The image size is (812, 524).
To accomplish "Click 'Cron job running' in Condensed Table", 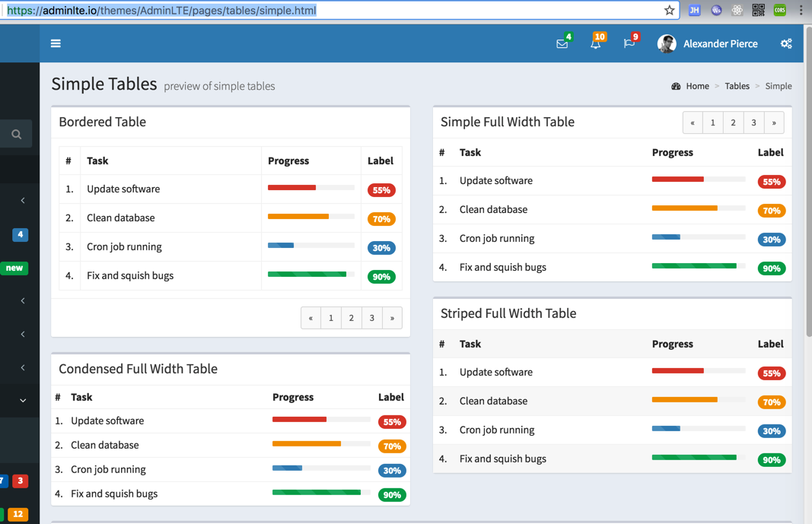I will [108, 469].
